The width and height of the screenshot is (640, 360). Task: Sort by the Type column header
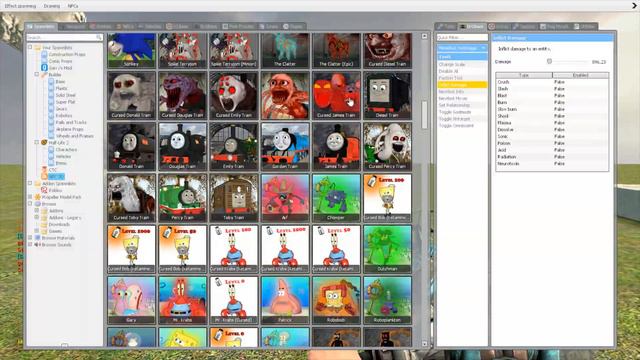[x=524, y=75]
